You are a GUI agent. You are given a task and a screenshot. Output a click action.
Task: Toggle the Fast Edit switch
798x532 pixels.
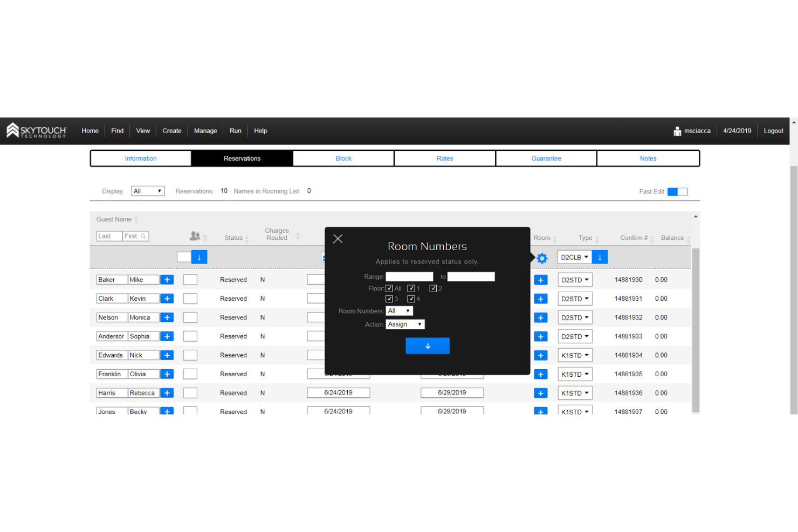(x=677, y=192)
